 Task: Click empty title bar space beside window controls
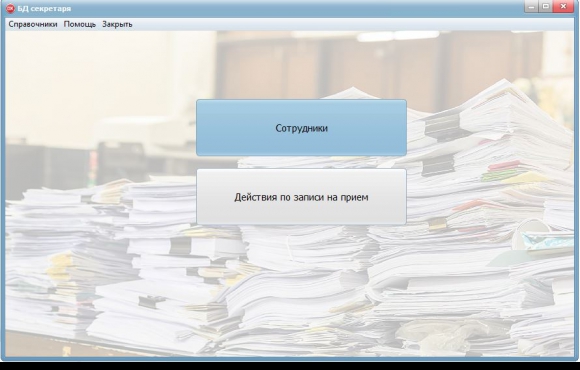296,9
